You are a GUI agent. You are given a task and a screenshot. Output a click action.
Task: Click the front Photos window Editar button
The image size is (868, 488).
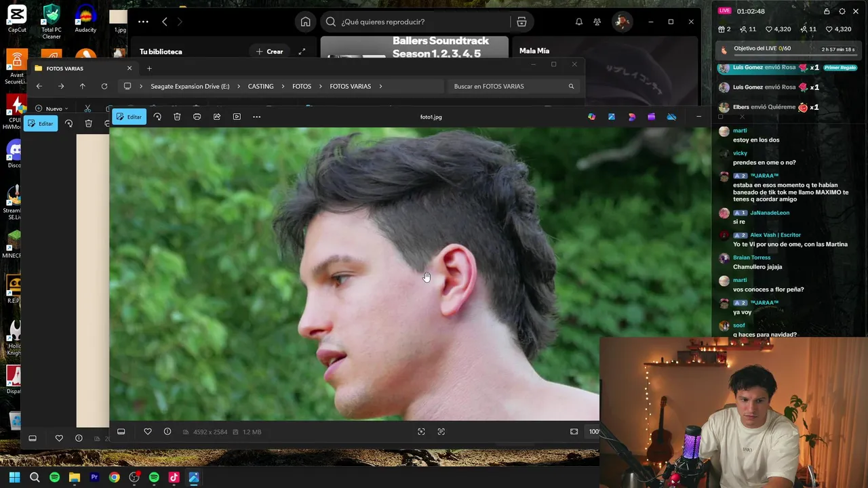point(129,117)
